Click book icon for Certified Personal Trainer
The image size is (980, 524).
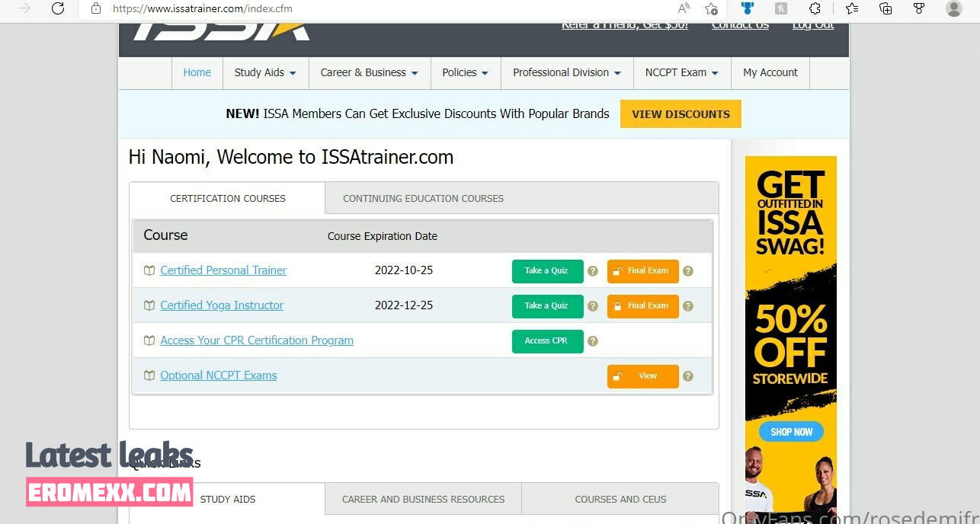coord(149,270)
